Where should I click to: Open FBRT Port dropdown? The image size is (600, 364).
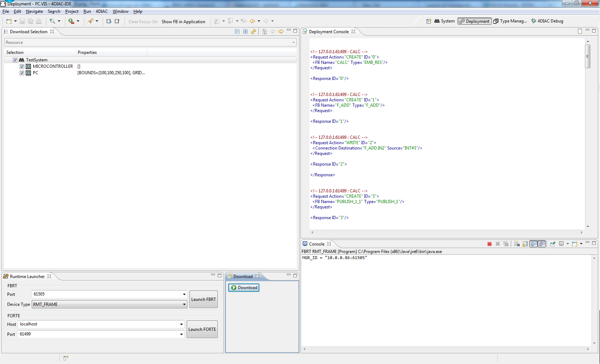184,294
